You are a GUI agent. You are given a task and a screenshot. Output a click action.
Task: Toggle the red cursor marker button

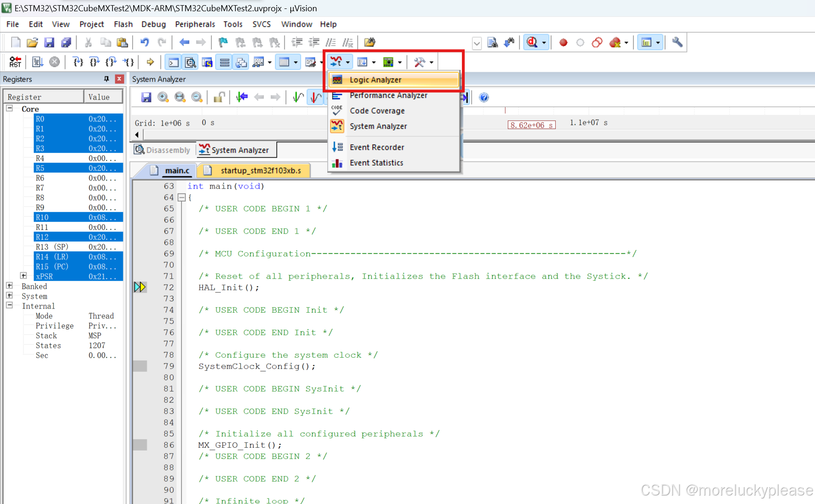point(316,97)
